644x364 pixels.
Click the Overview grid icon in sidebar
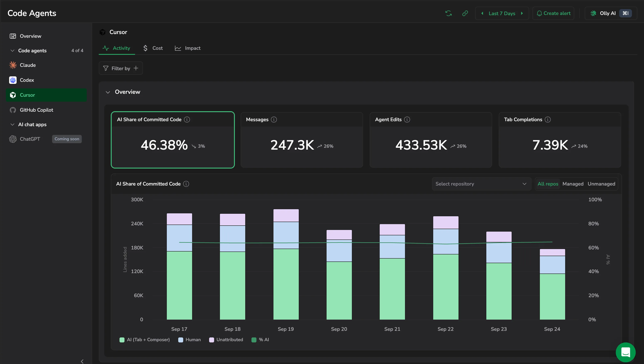[13, 36]
